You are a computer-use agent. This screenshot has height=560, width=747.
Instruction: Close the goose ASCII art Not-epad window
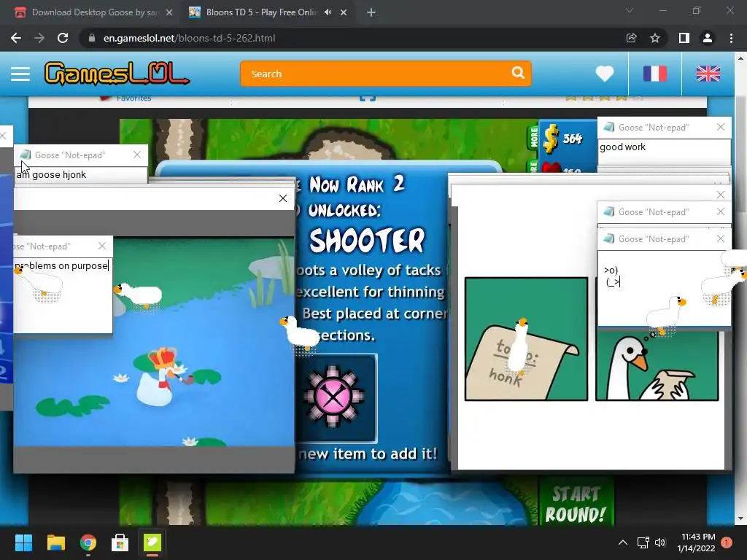(x=720, y=238)
